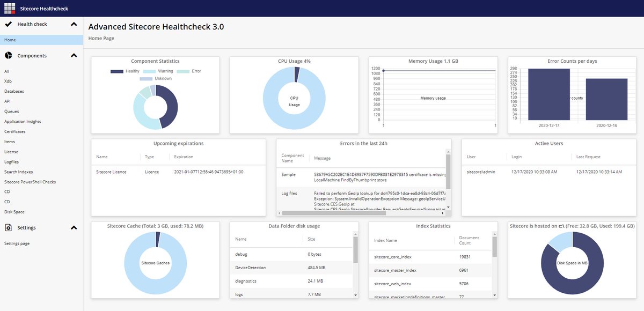Viewport: 644px width, 311px height.
Task: Click the Data Folder scroll down arrow
Action: click(355, 295)
